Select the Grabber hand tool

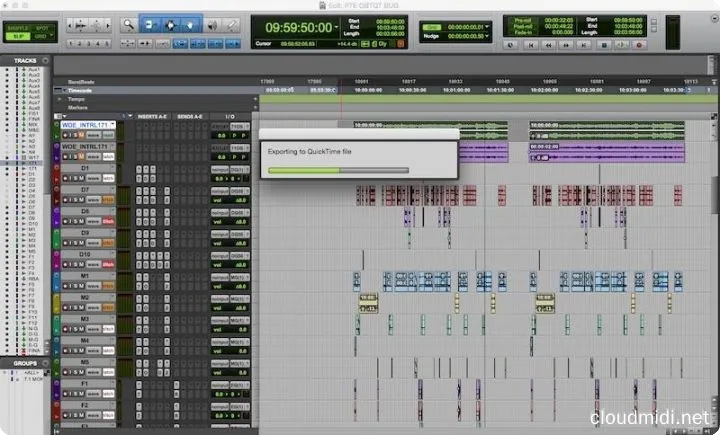[x=190, y=22]
